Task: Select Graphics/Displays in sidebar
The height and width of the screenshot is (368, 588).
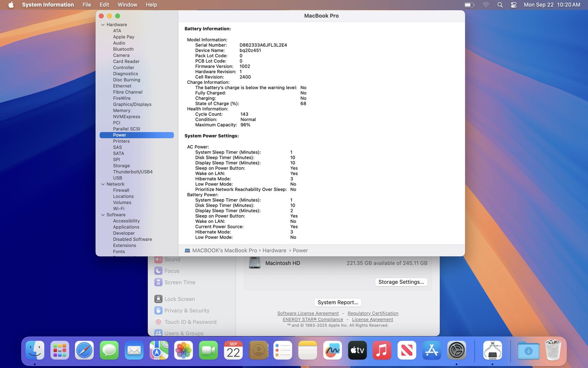Action: (x=132, y=104)
